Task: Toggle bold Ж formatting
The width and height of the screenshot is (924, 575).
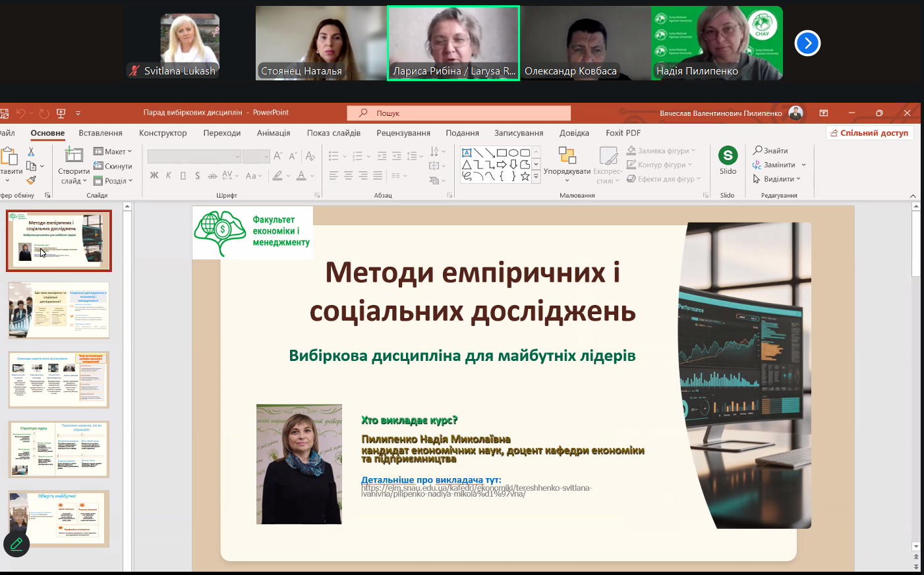Action: click(154, 175)
